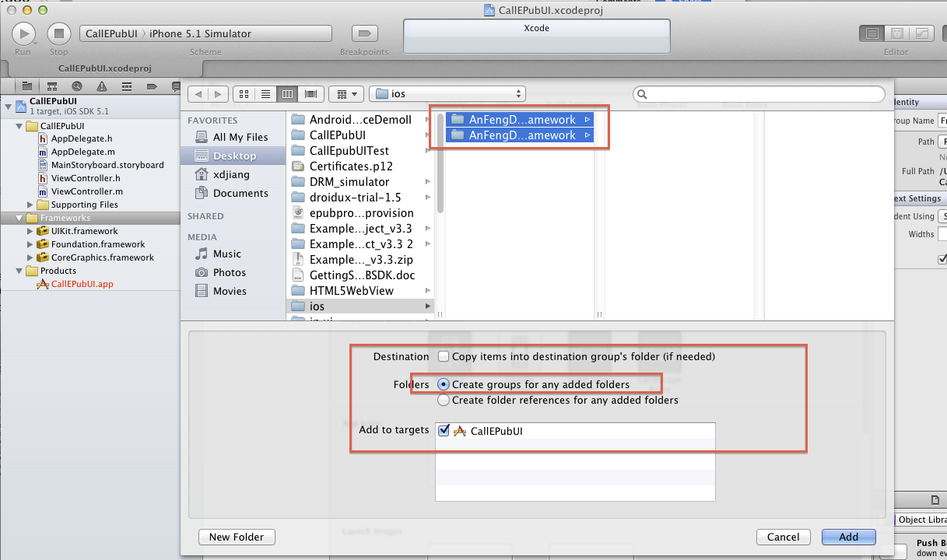Image resolution: width=947 pixels, height=560 pixels.
Task: Enable Copy items into destination group's folder
Action: [x=444, y=356]
